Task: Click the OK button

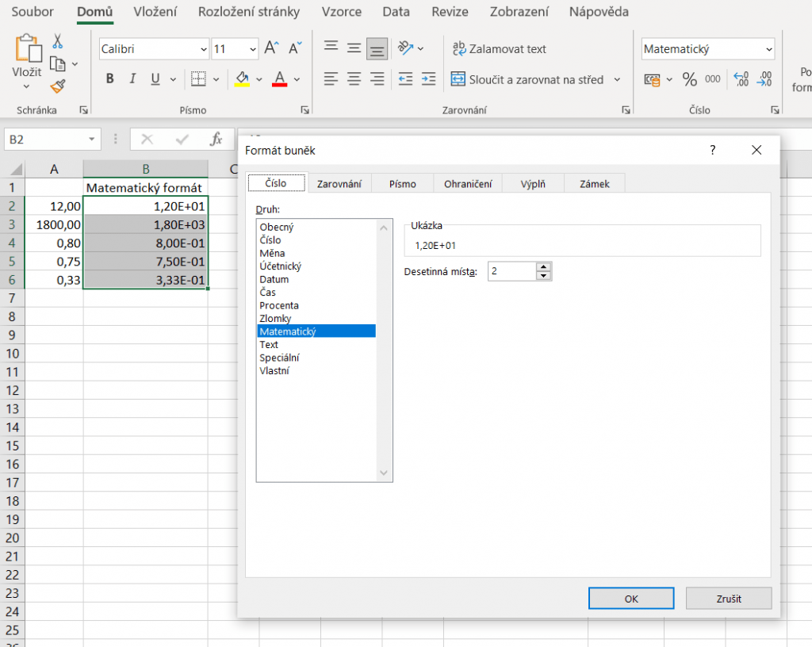Action: pos(631,599)
